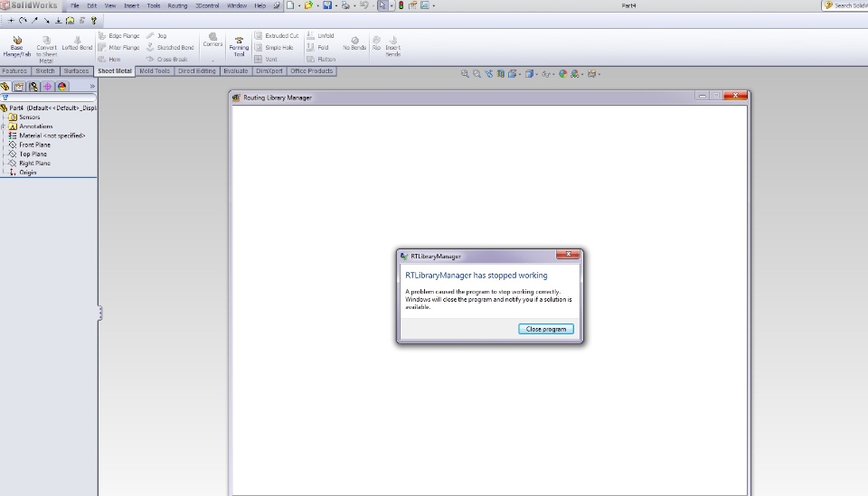Click the Search SolidWorks input field

846,5
